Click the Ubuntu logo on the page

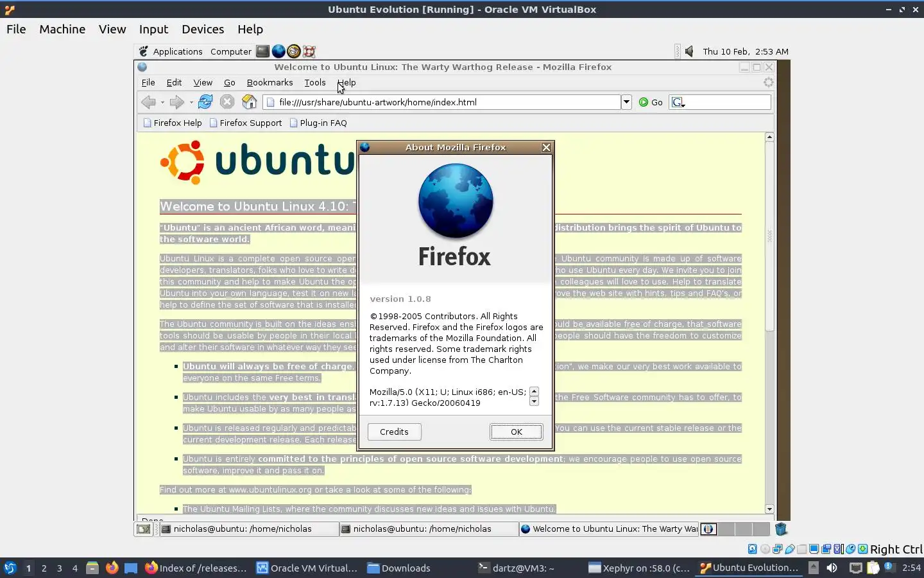click(x=257, y=161)
